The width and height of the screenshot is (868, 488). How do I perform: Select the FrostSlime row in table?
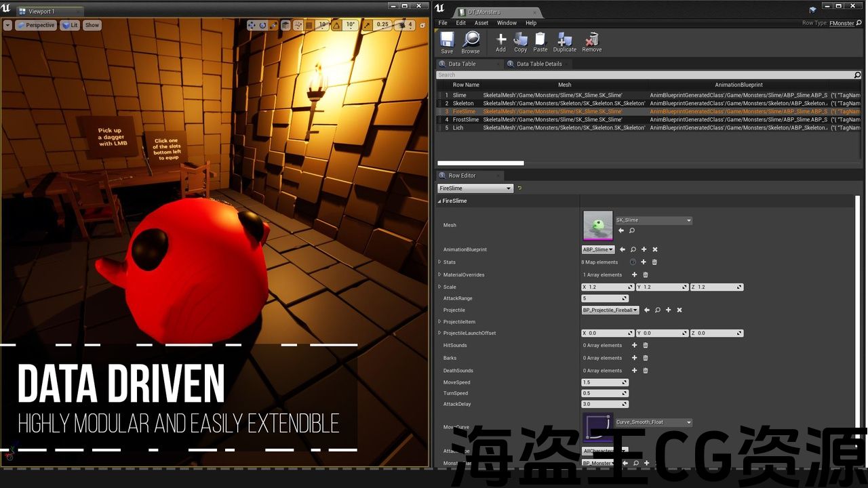pyautogui.click(x=466, y=119)
